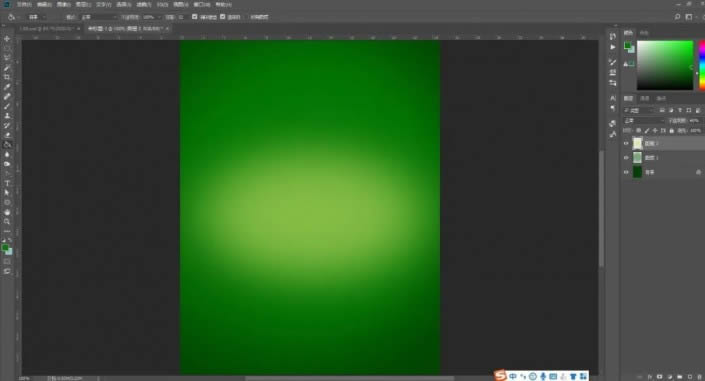This screenshot has height=381, width=705.
Task: Hide the layer with light green thumbnail
Action: tap(626, 158)
